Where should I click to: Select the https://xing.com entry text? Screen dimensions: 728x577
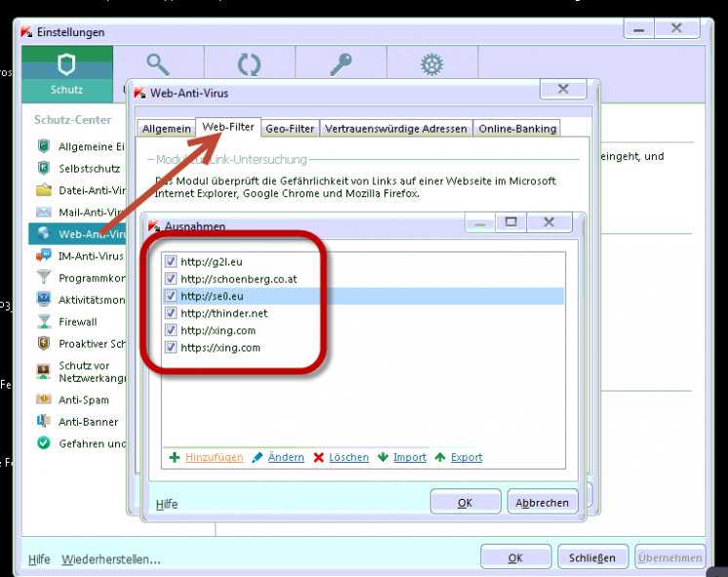pos(221,348)
